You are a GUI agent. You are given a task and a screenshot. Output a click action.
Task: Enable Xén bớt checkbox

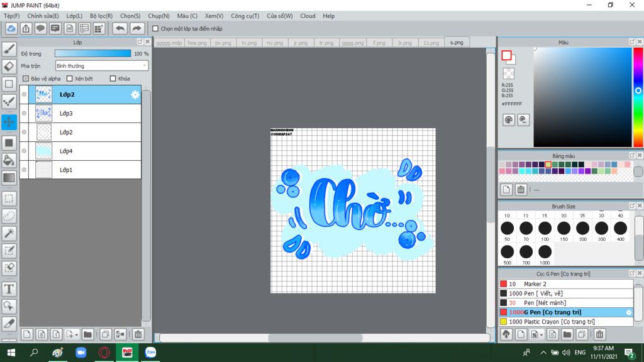click(x=69, y=79)
